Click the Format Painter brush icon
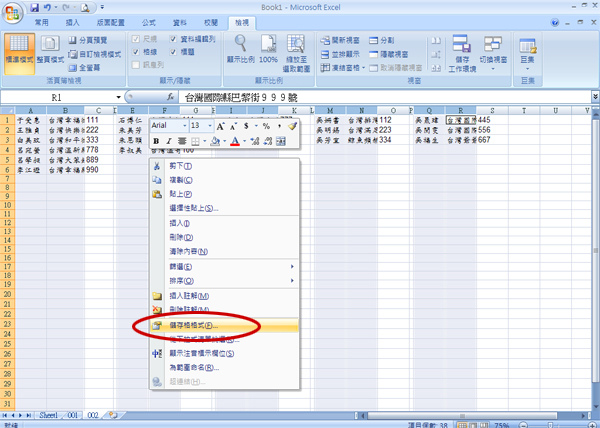Screen dimensions: 600x428 tap(292, 126)
